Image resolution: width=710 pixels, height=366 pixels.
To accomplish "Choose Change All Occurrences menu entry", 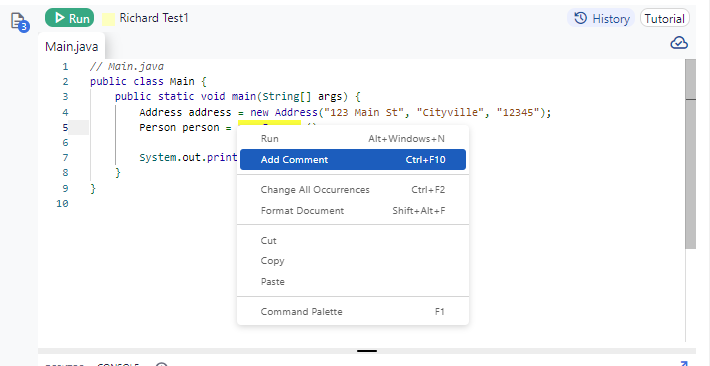I will pyautogui.click(x=353, y=190).
